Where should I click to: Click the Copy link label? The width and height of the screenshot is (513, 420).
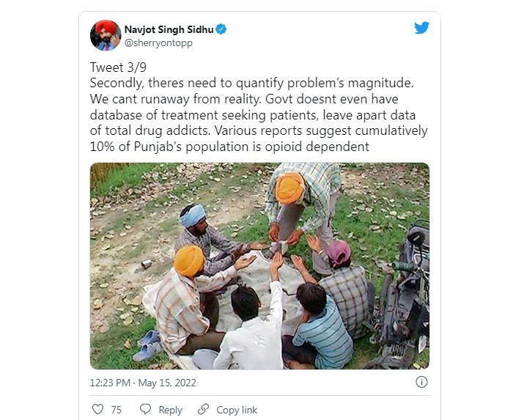pos(237,410)
